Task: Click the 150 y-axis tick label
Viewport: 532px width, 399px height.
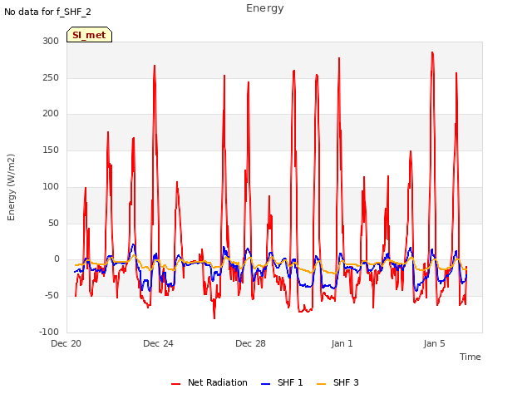Action: 51,150
